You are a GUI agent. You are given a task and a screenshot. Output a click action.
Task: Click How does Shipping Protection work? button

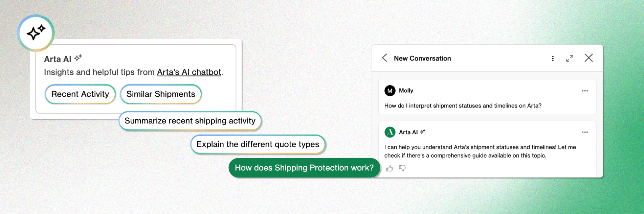coord(304,168)
